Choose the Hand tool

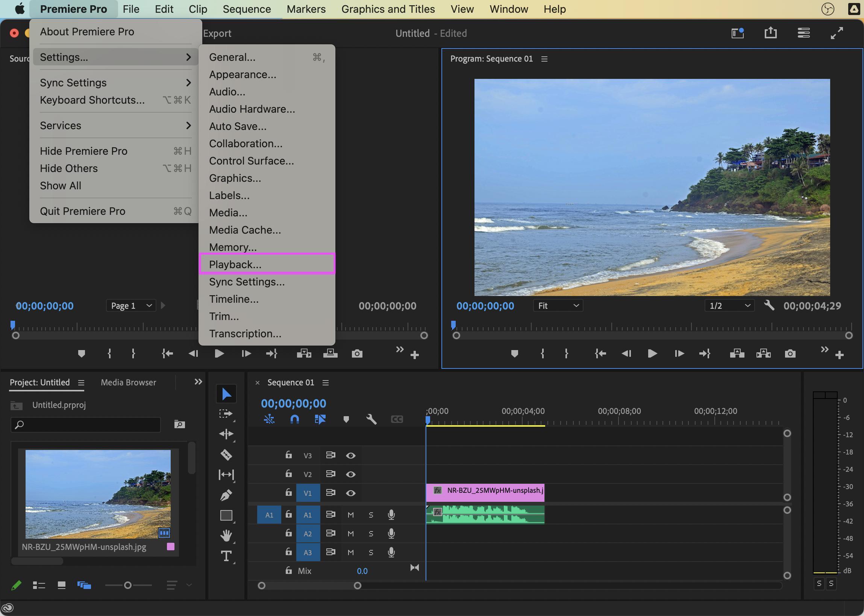(x=226, y=536)
